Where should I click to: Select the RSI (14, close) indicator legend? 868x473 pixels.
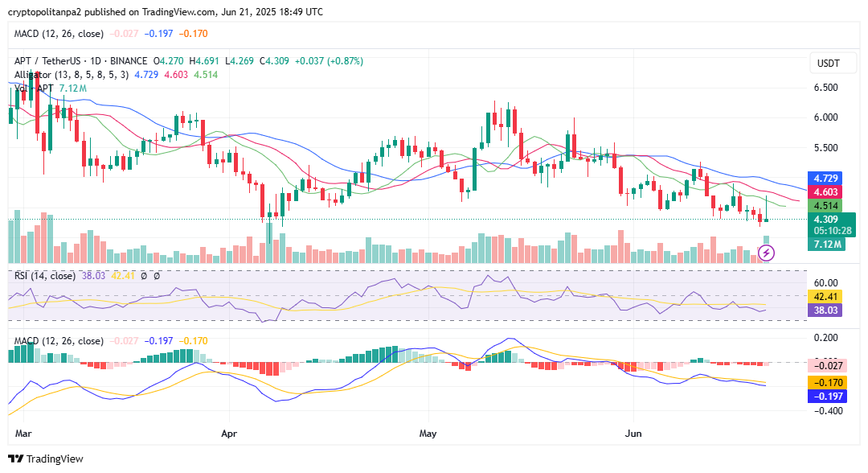coord(45,276)
